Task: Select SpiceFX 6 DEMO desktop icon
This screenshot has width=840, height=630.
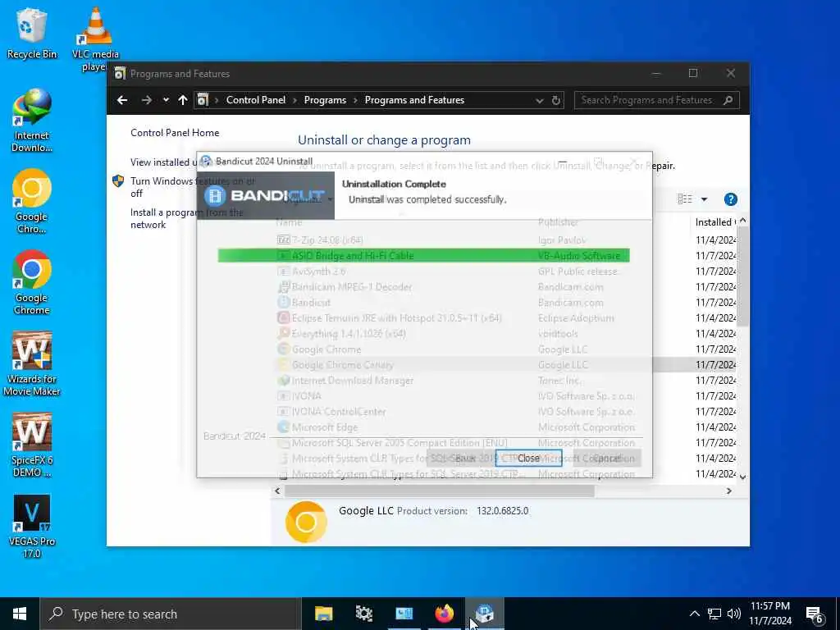Action: click(32, 445)
